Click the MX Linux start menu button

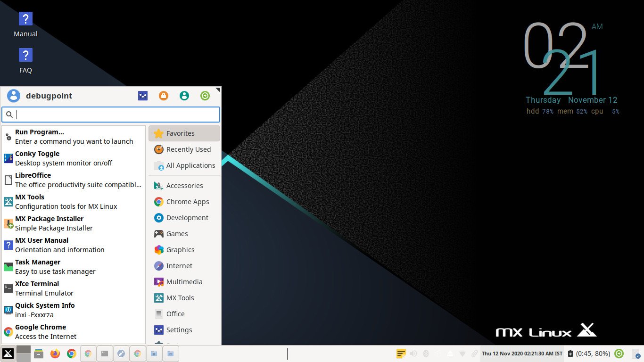(x=8, y=354)
